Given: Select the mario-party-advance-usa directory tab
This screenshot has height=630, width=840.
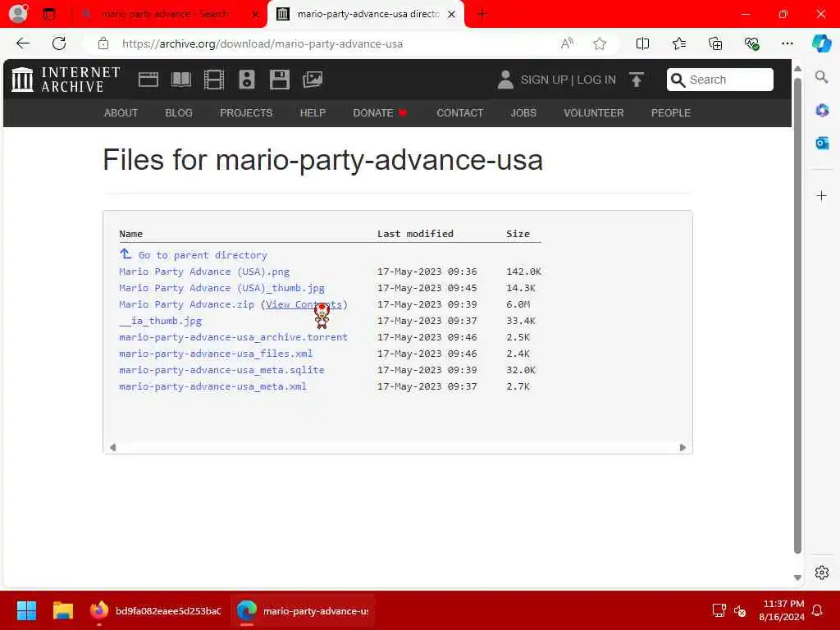Looking at the screenshot, I should tap(365, 14).
